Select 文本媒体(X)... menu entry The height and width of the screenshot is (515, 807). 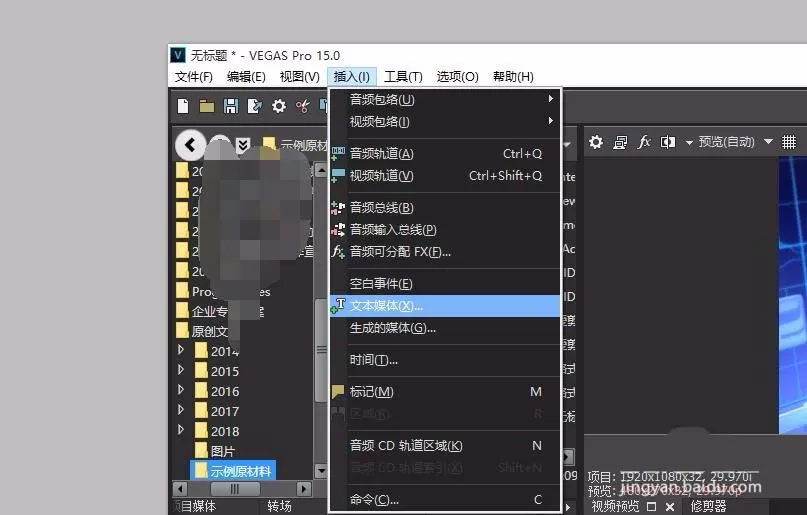coord(445,306)
